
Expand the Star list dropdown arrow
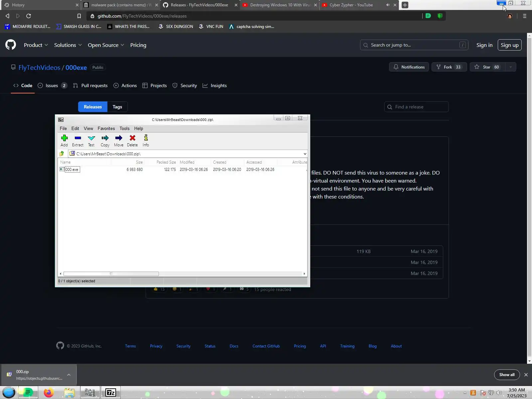click(x=511, y=67)
